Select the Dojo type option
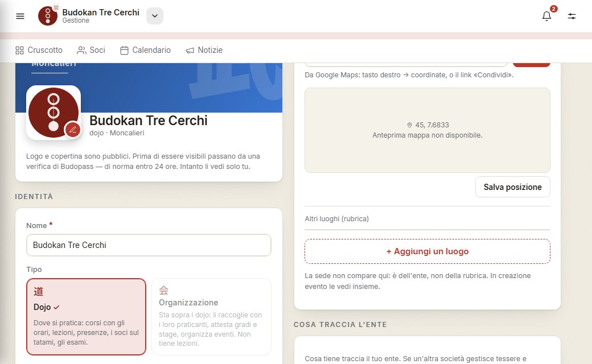 coord(86,317)
